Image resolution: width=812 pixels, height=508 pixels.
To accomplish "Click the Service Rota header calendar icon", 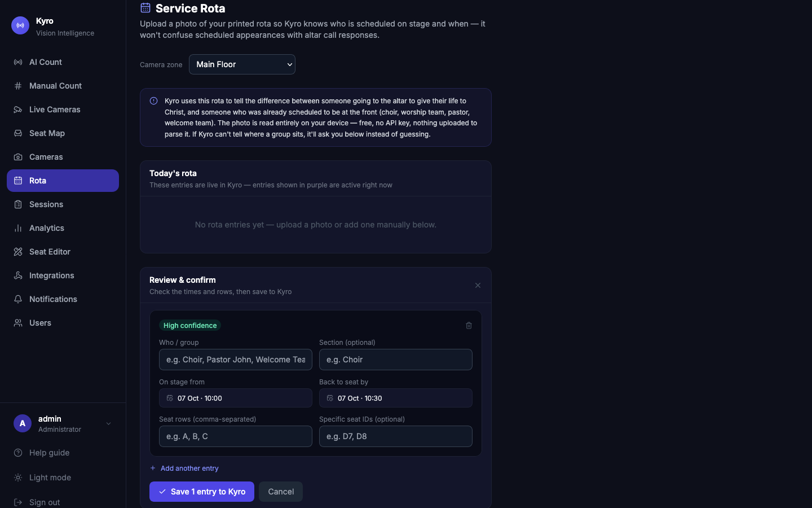I will click(x=145, y=8).
